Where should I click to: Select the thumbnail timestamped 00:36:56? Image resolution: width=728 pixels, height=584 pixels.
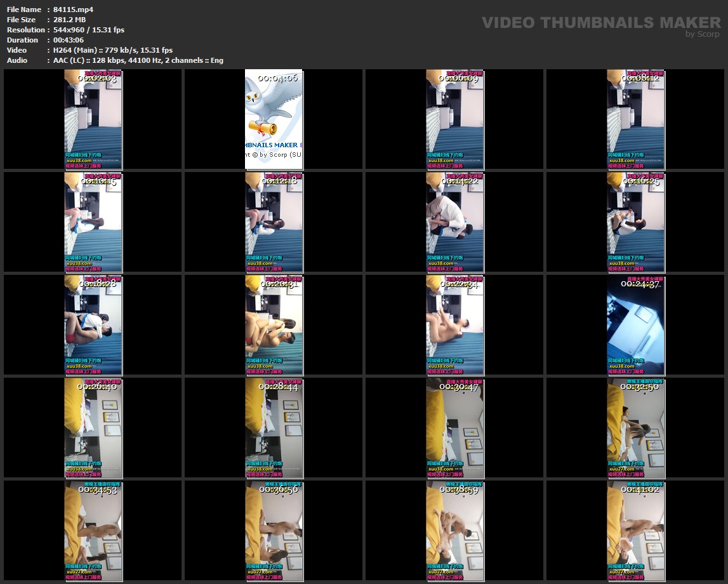point(274,531)
